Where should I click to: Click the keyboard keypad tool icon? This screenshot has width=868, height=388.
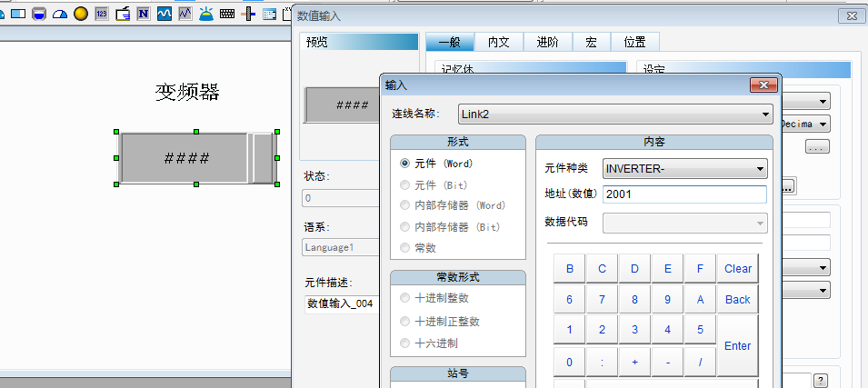(x=227, y=14)
